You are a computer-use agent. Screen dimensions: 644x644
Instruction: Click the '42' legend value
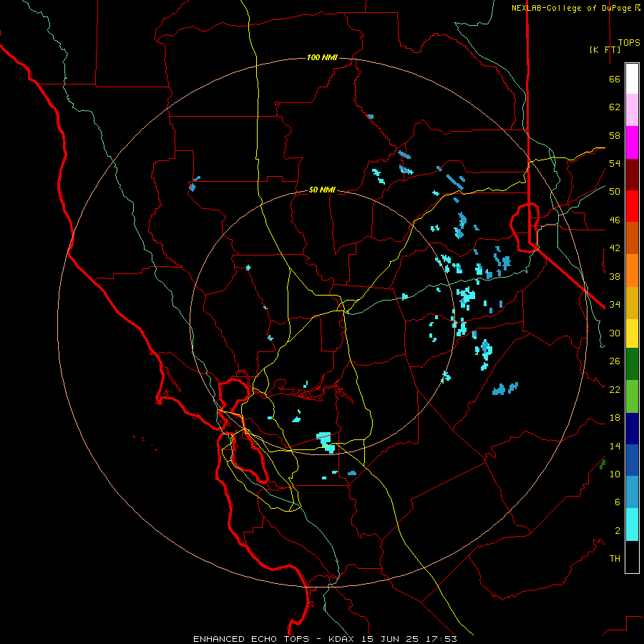[615, 248]
